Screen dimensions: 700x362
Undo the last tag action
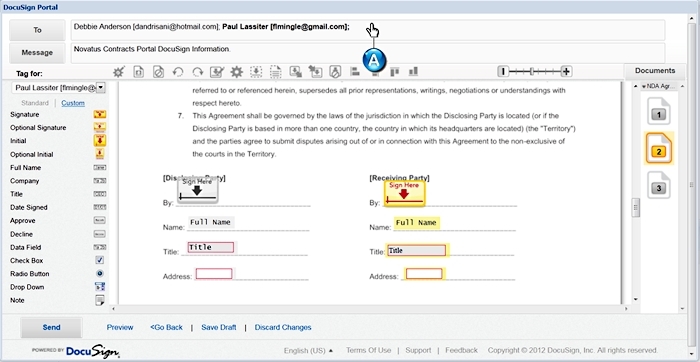178,72
